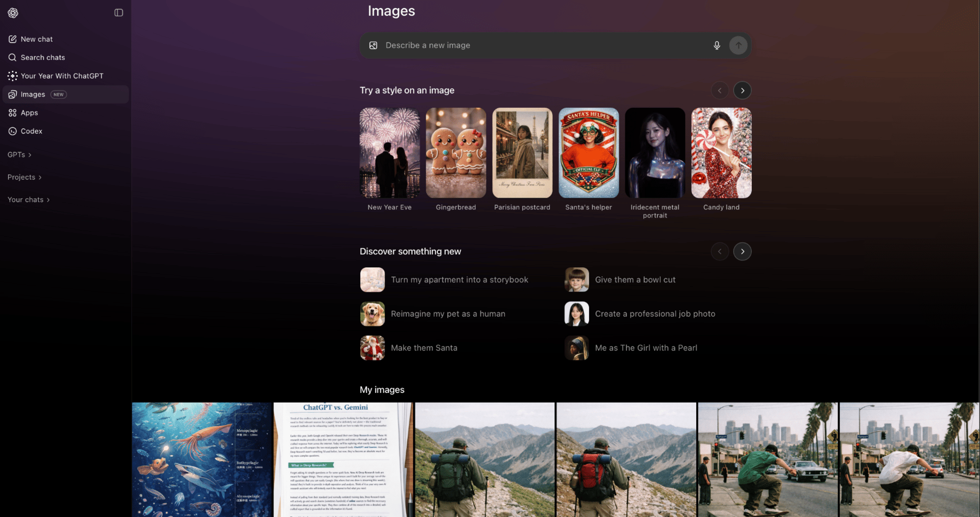This screenshot has height=517, width=980.
Task: Click the NEW badge beside Images
Action: [59, 95]
